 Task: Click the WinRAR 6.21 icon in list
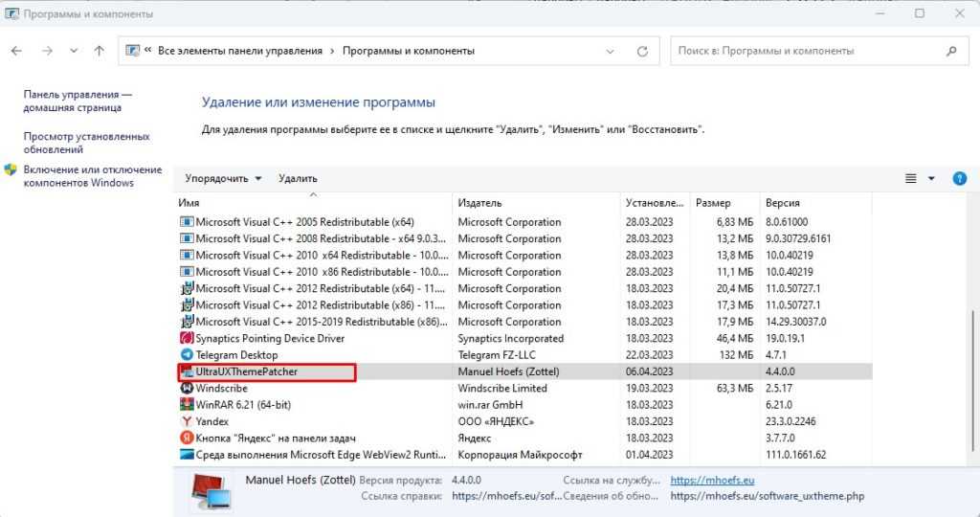tap(187, 405)
